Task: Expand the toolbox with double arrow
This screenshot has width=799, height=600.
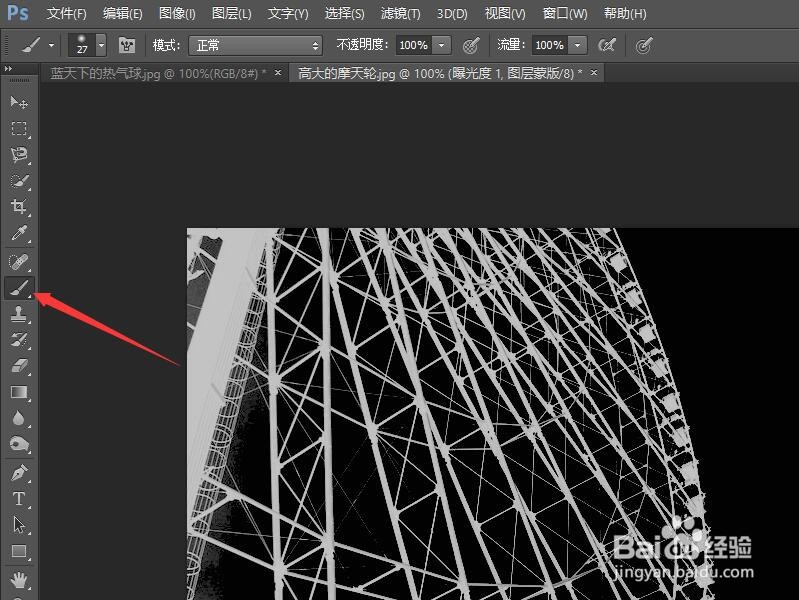Action: click(x=8, y=68)
